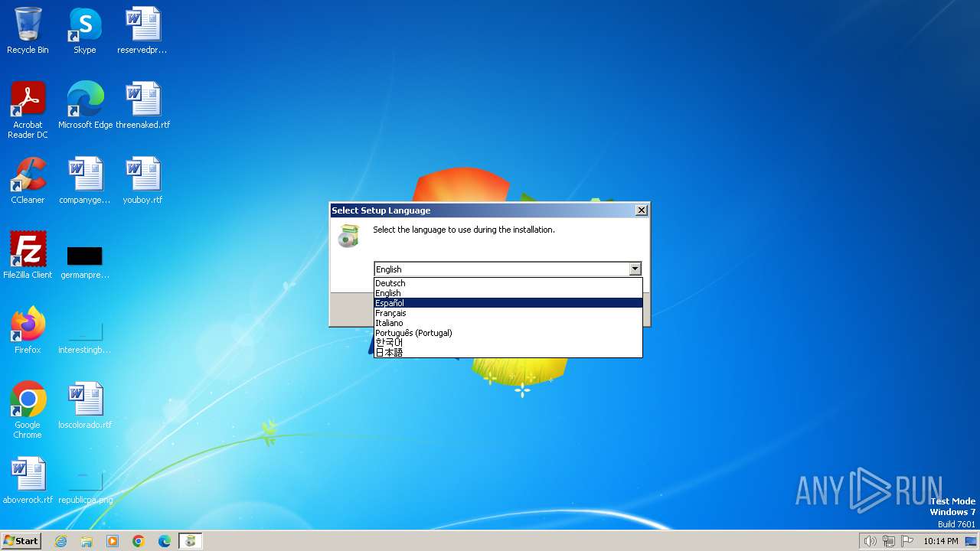
Task: Select the reservedpr... Word document icon
Action: coord(142,31)
